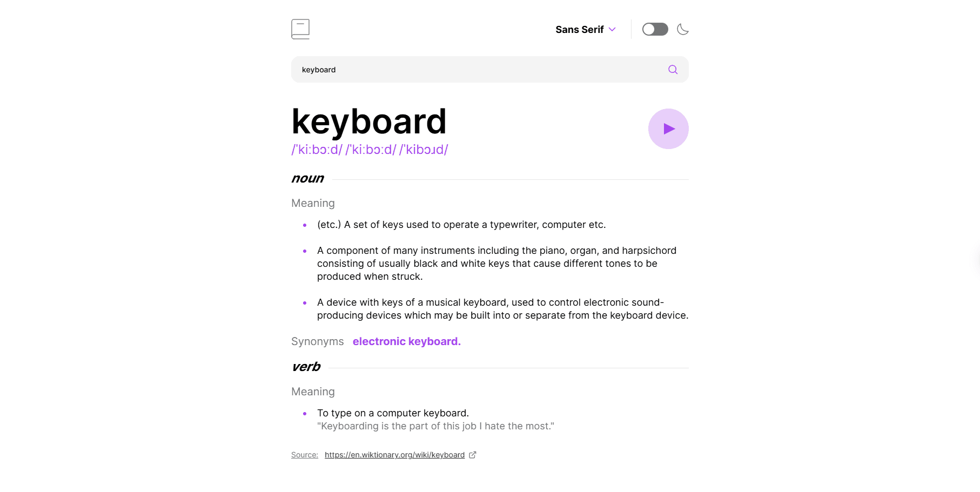
Task: Click the dictionary book logo icon
Action: click(300, 29)
